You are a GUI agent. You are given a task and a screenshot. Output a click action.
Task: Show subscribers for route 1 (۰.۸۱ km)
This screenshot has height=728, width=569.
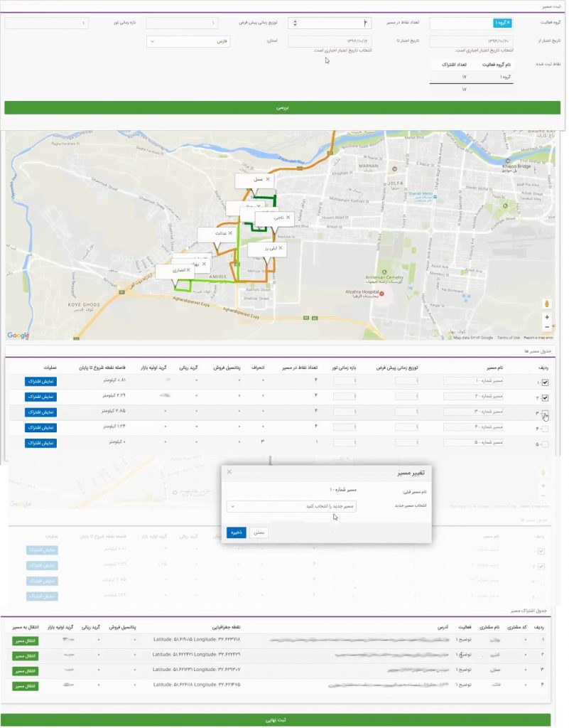pyautogui.click(x=40, y=381)
